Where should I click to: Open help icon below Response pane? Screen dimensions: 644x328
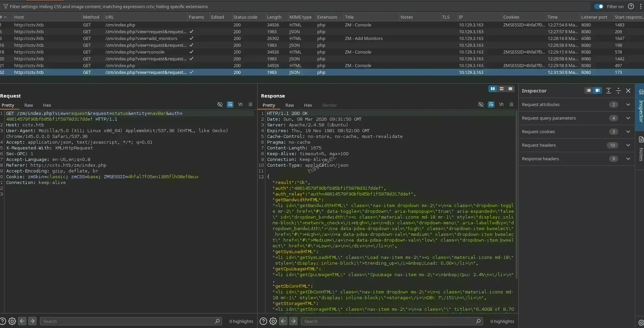click(x=263, y=321)
